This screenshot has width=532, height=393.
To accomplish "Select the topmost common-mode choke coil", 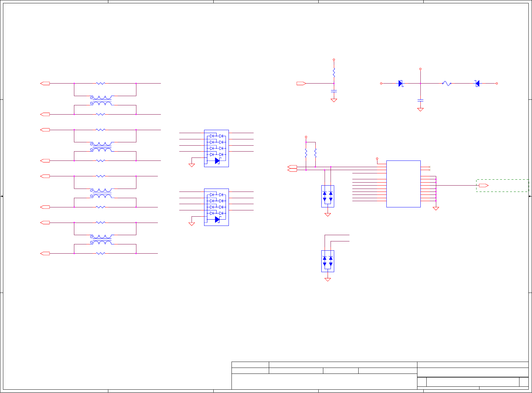I will pos(101,100).
